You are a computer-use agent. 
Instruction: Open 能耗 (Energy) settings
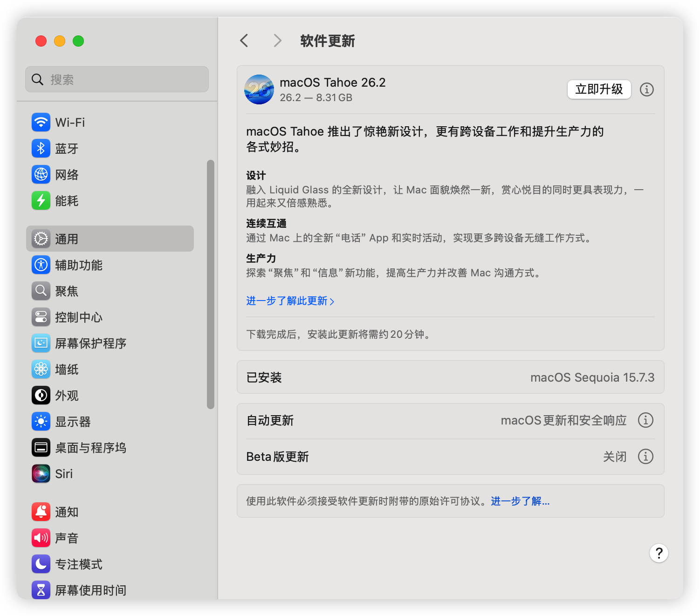click(67, 201)
